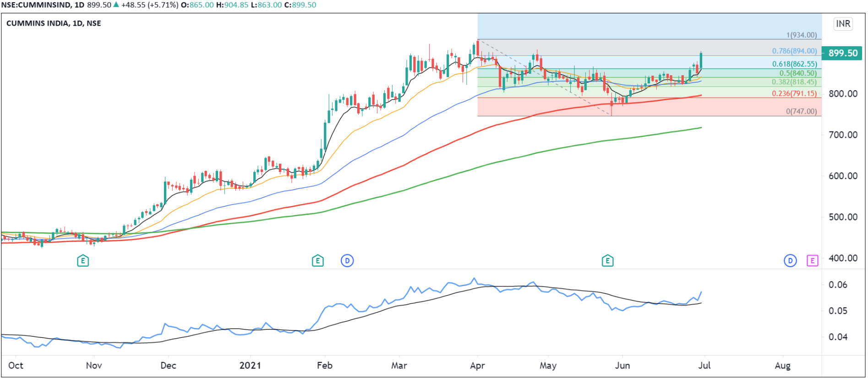This screenshot has height=379, width=868.
Task: Click the NSE:CUMMINSIND symbol in the header
Action: tap(36, 5)
